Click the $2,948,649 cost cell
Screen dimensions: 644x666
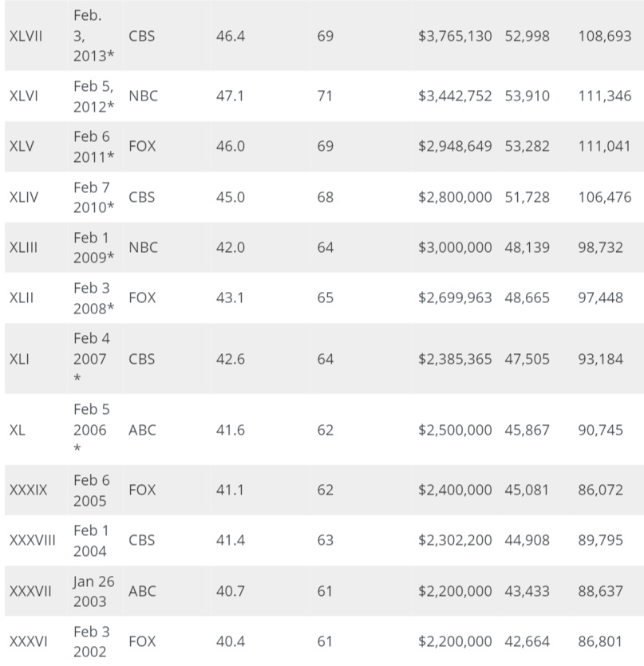[454, 146]
